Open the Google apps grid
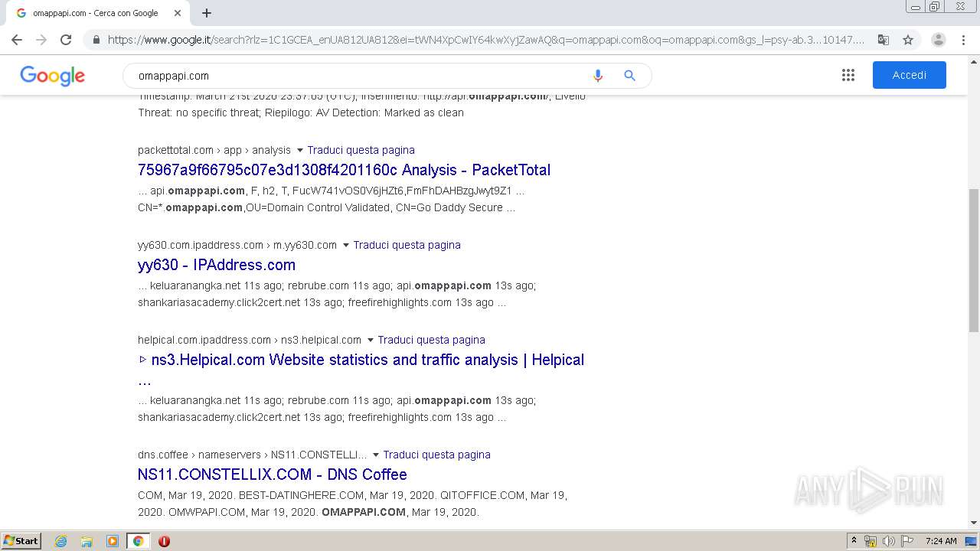This screenshot has height=551, width=980. [848, 75]
